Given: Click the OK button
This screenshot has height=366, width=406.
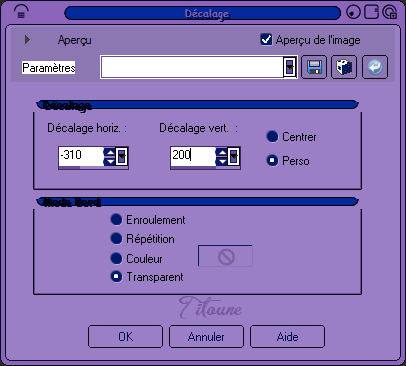Looking at the screenshot, I should (x=125, y=336).
